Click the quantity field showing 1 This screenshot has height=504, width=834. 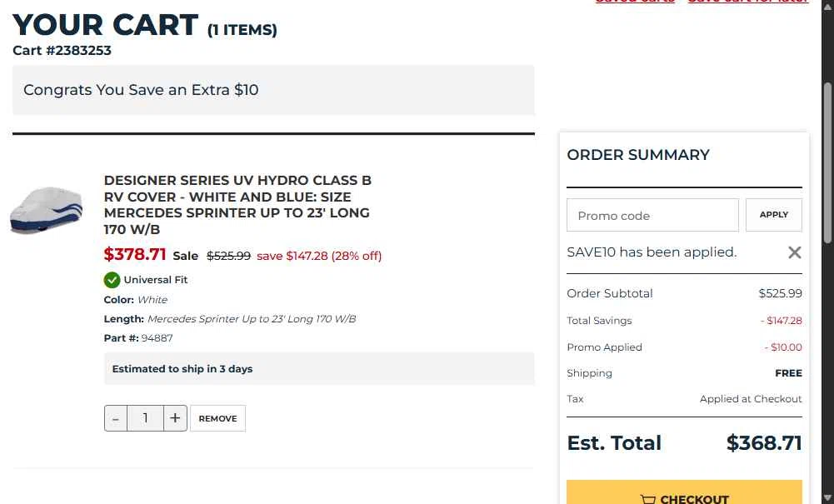pyautogui.click(x=145, y=418)
